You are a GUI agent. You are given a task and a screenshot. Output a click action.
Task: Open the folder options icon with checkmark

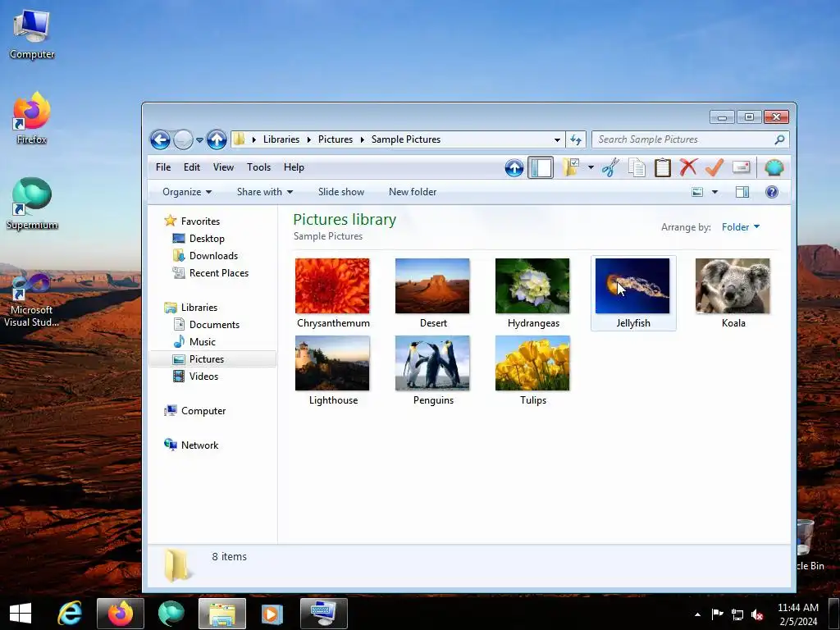[571, 167]
